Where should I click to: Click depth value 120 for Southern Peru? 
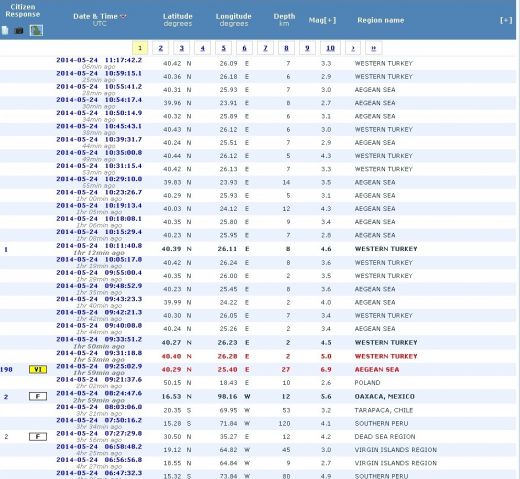[x=284, y=424]
